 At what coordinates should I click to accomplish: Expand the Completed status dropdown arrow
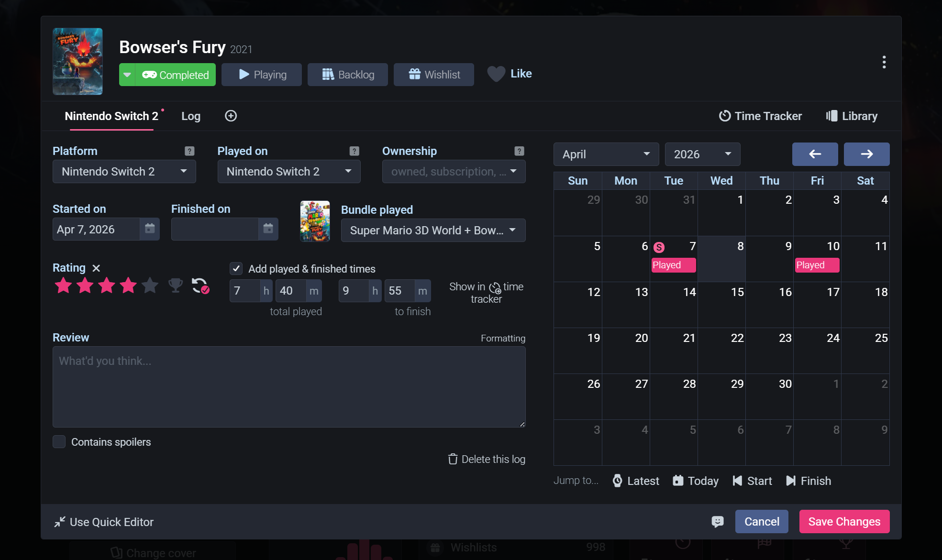[127, 75]
